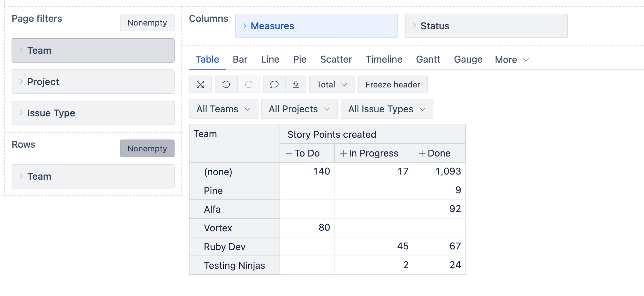Open the Total options dropdown
644x296 pixels.
pyautogui.click(x=332, y=84)
